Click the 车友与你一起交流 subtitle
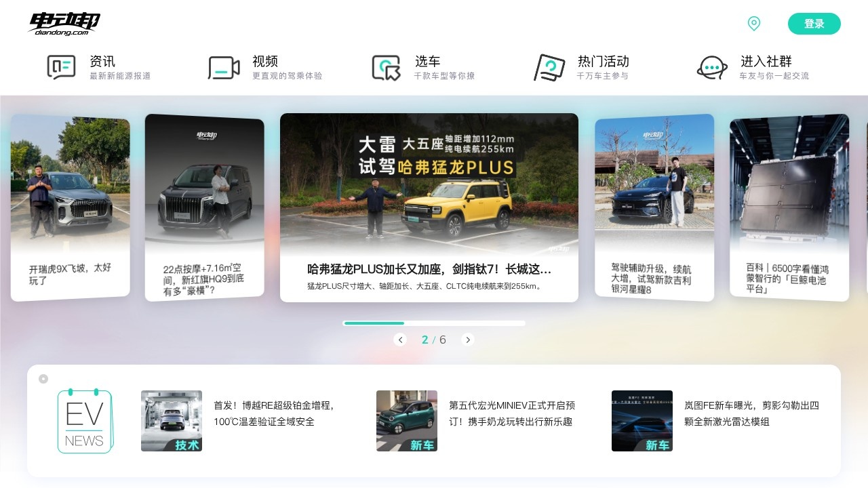Image resolution: width=868 pixels, height=488 pixels. pyautogui.click(x=774, y=76)
